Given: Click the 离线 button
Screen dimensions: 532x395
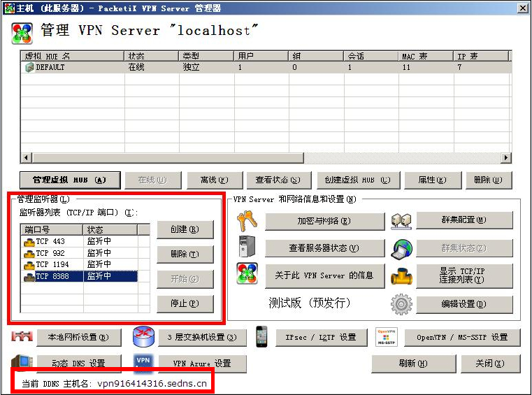Looking at the screenshot, I should (215, 180).
